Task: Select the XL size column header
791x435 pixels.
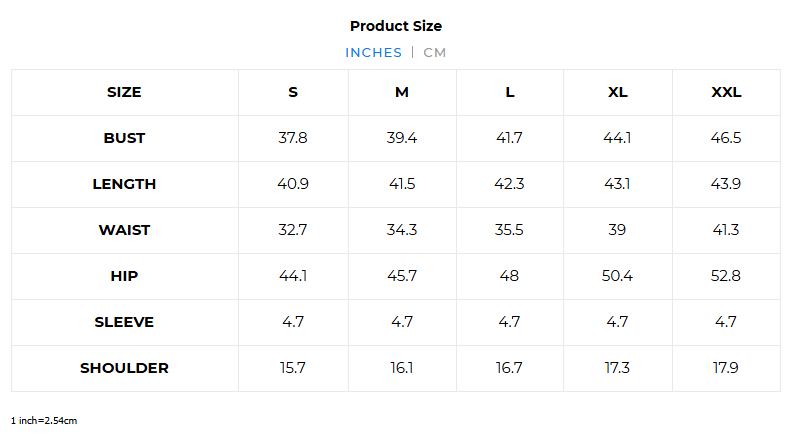Action: (617, 92)
